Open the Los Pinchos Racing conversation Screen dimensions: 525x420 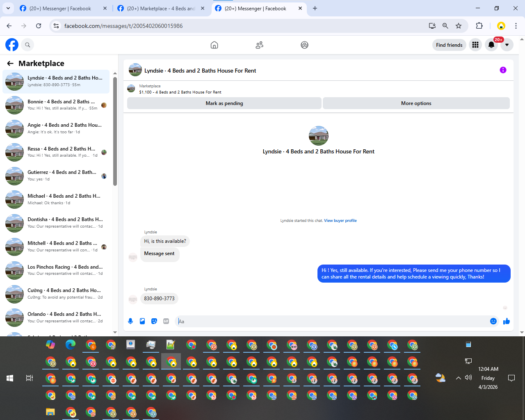56,270
